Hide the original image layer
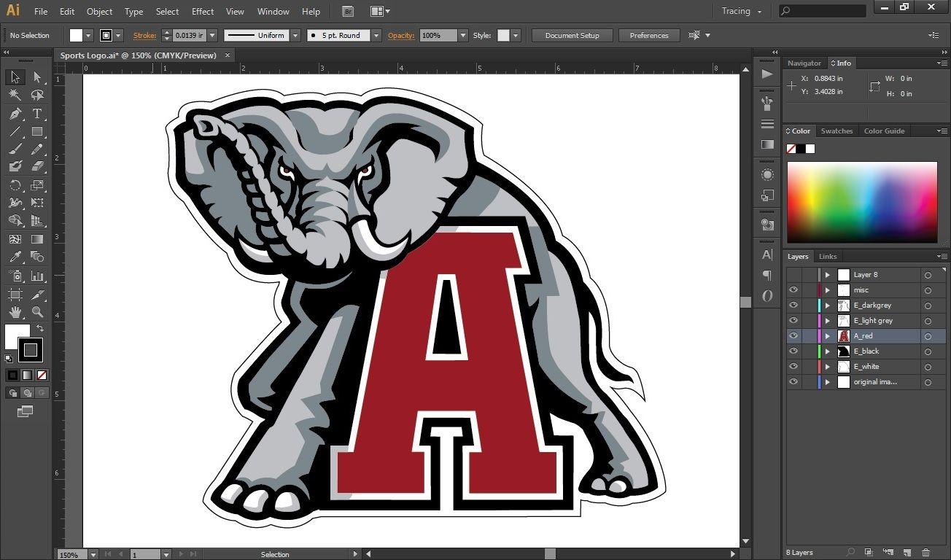Image resolution: width=951 pixels, height=560 pixels. [x=793, y=382]
